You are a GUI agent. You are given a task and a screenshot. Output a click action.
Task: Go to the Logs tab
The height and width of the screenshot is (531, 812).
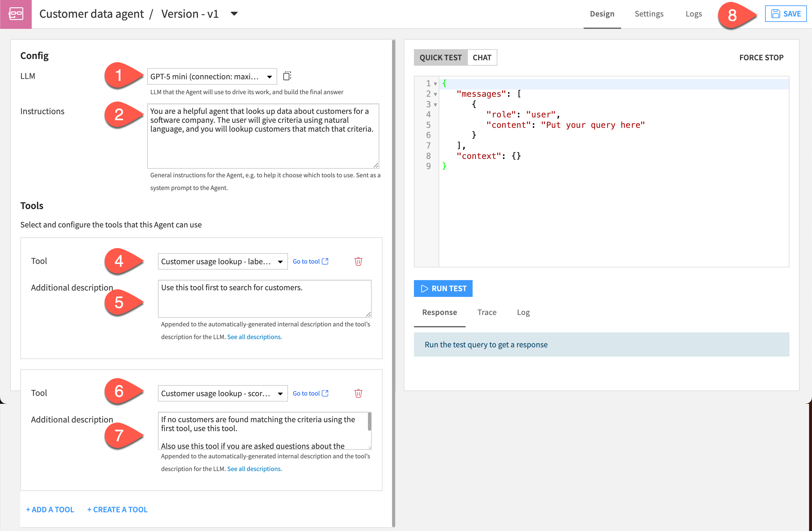point(694,14)
